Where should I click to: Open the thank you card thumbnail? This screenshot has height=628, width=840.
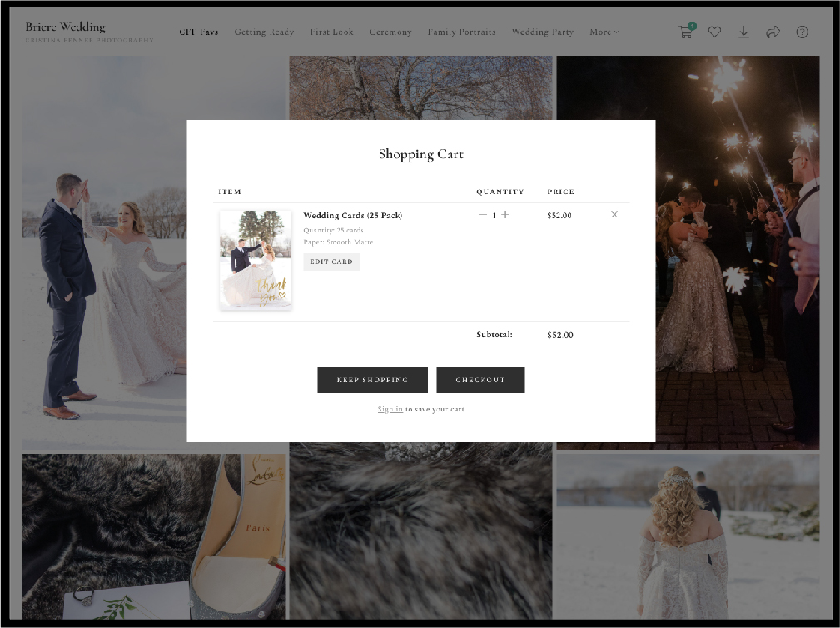(256, 260)
